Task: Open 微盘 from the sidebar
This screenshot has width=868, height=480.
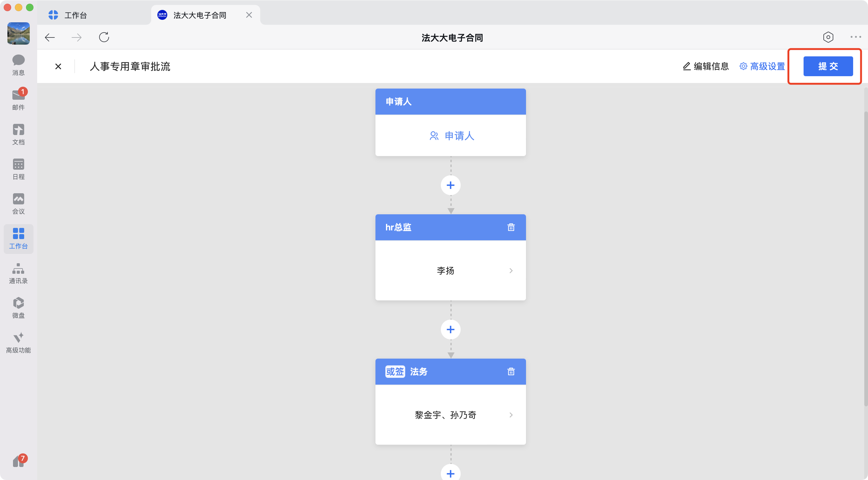Action: coord(19,308)
